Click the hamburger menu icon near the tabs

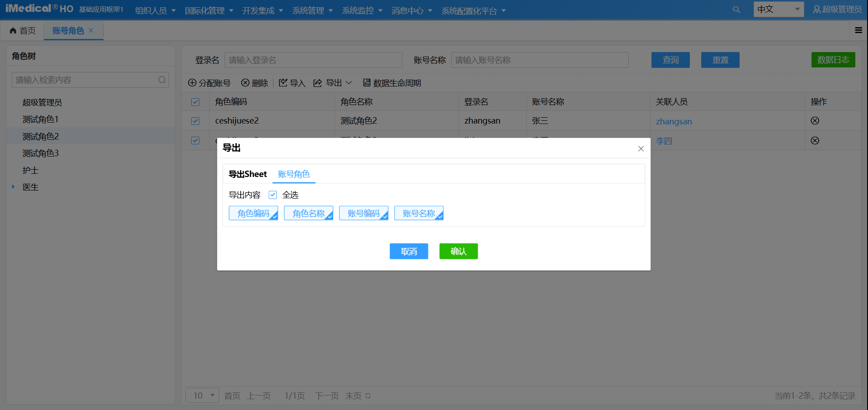click(x=859, y=30)
